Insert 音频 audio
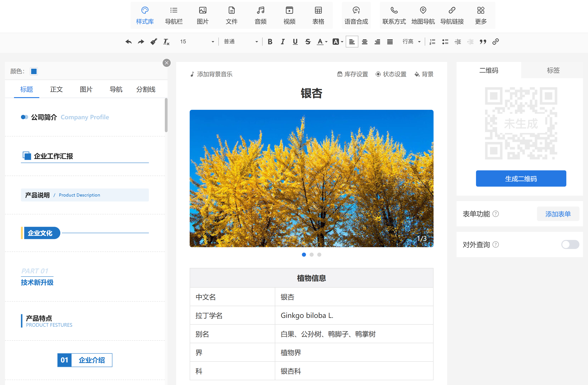588x385 pixels. click(260, 16)
